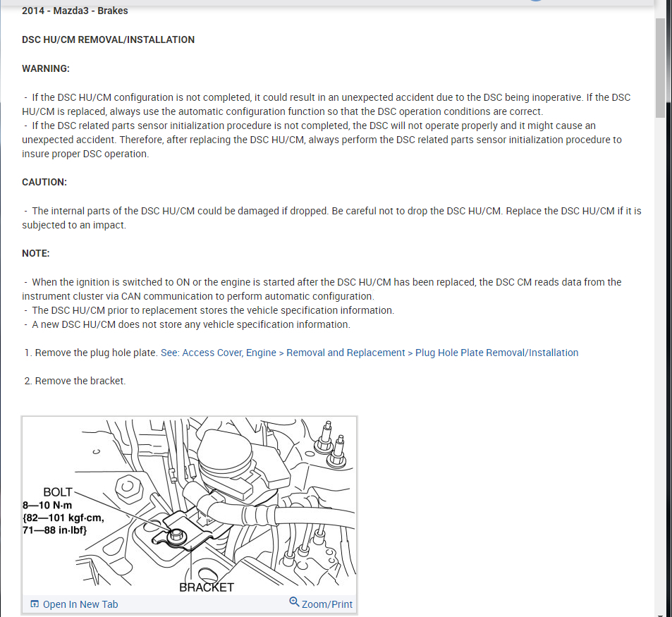The image size is (672, 617).
Task: Click the scroll-down arrow at the bottom
Action: (x=659, y=614)
